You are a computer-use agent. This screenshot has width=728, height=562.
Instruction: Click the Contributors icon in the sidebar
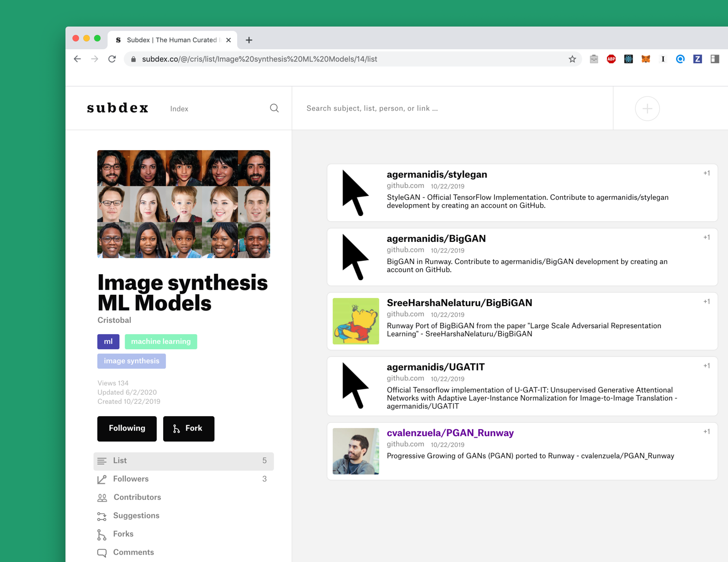102,497
